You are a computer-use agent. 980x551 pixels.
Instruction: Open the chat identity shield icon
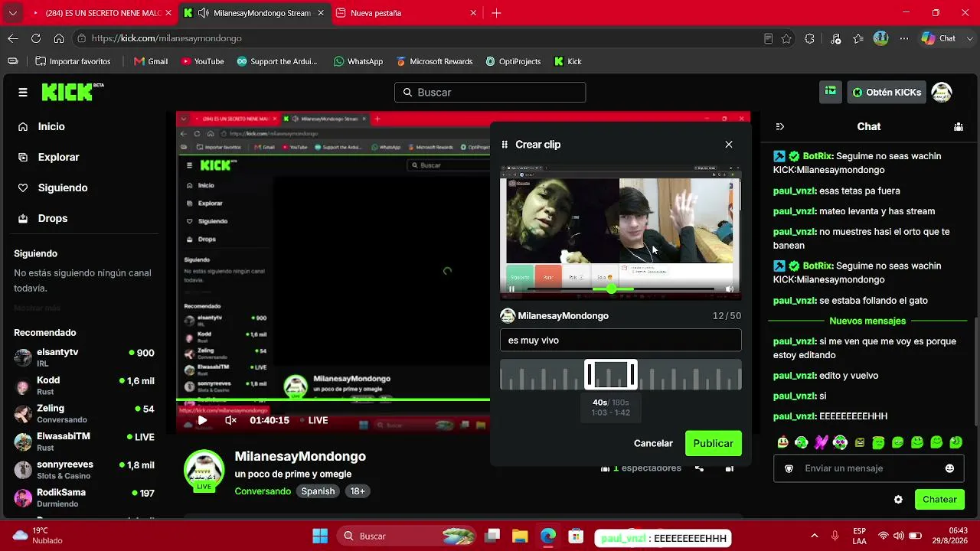pos(789,468)
